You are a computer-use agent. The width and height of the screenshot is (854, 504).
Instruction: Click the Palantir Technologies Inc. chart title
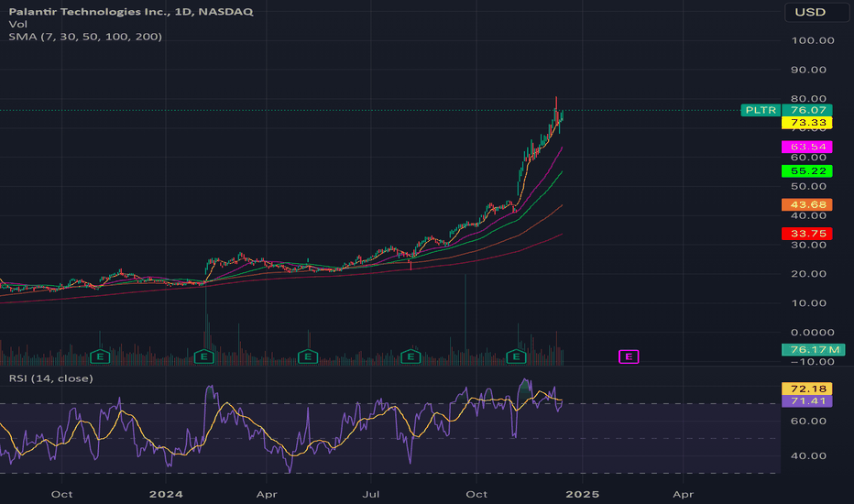pos(131,11)
